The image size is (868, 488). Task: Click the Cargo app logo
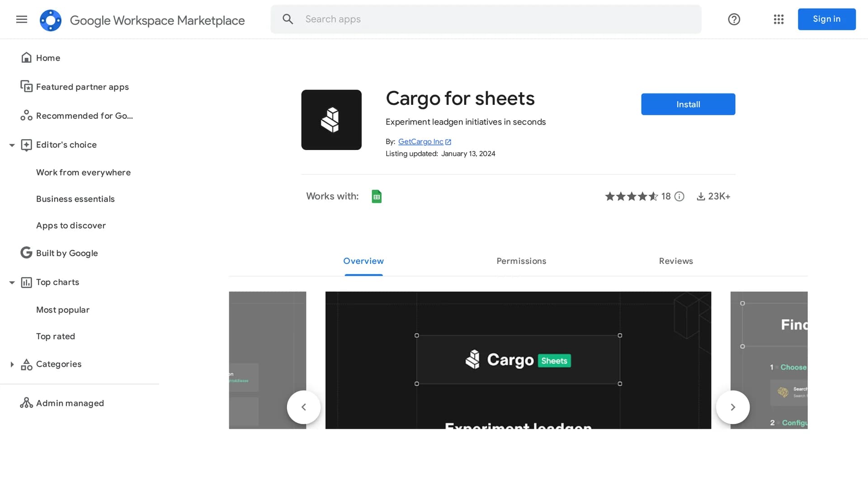click(331, 120)
